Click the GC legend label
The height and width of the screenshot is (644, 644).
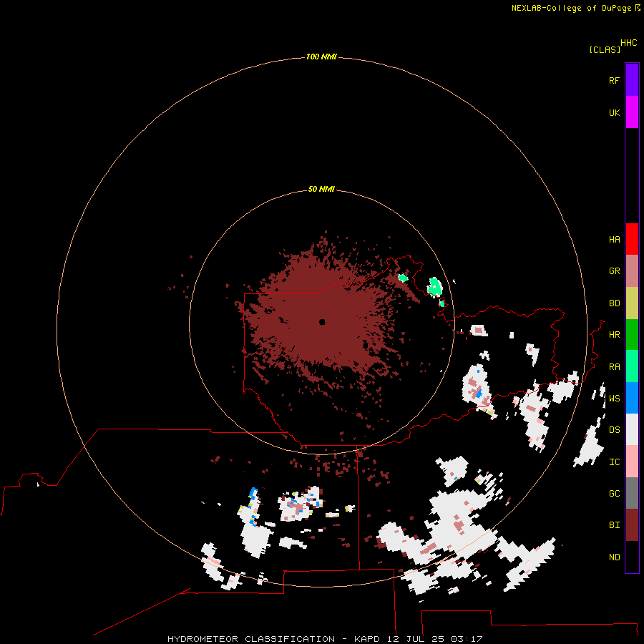[x=614, y=493]
